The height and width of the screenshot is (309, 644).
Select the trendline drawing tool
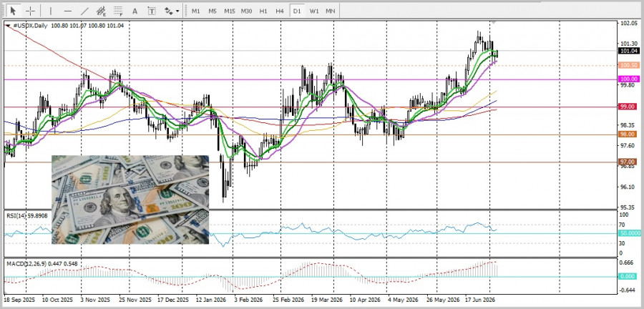[x=84, y=11]
